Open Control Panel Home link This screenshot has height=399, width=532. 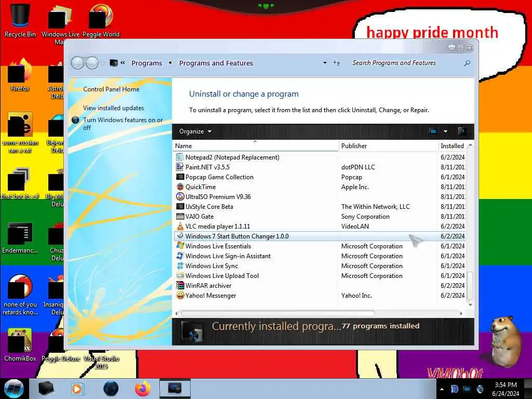(111, 89)
